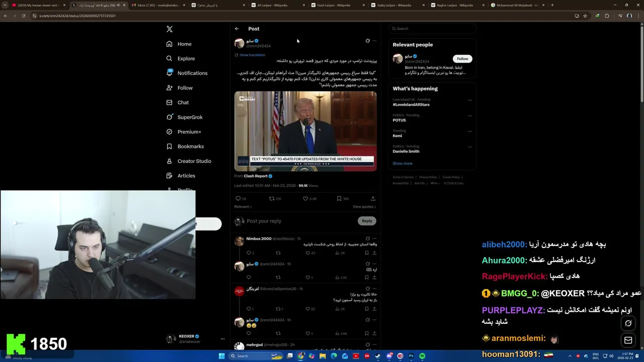Open more options for #LoveIslandAllStars trend
The image size is (644, 362).
[470, 100]
